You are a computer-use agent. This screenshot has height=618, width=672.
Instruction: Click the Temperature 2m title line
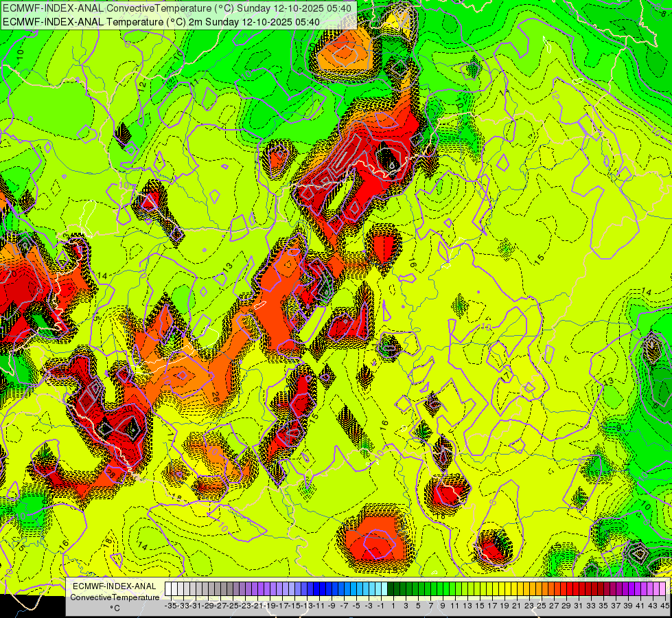161,22
